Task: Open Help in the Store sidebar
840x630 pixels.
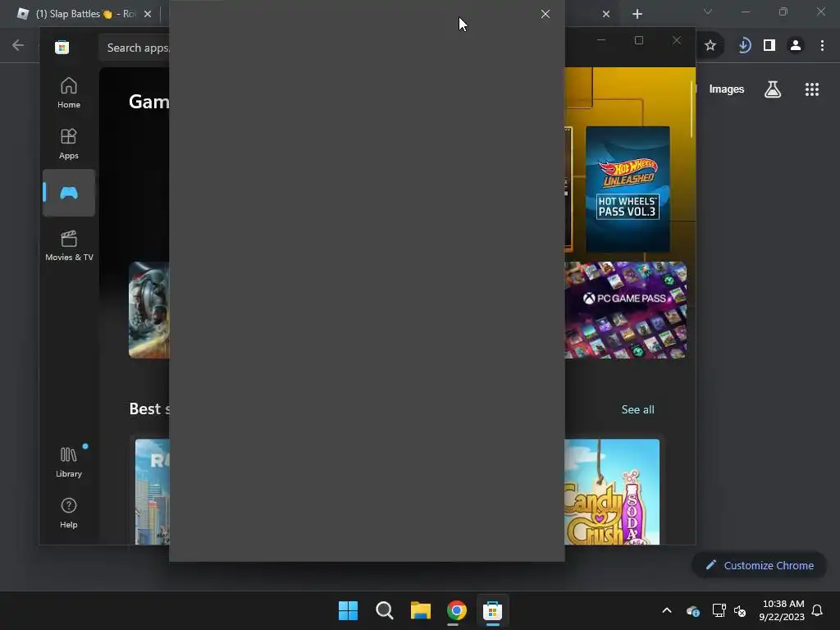Action: pyautogui.click(x=69, y=514)
